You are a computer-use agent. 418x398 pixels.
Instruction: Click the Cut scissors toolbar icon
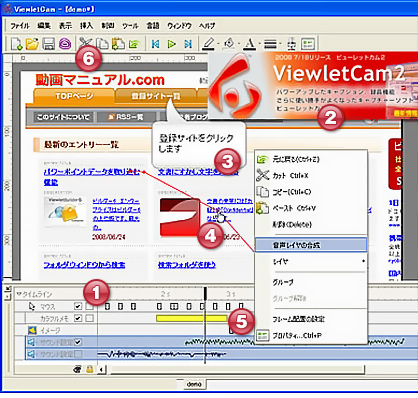[x=86, y=44]
